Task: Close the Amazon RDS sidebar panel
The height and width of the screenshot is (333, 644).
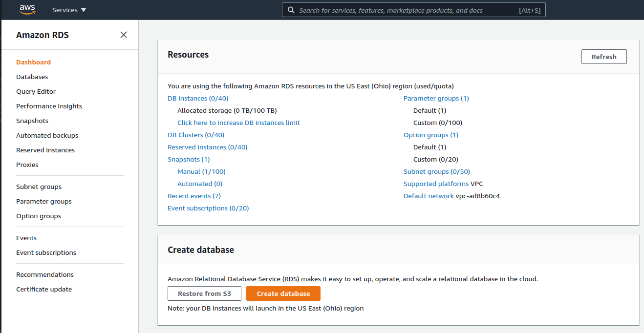Action: point(124,35)
